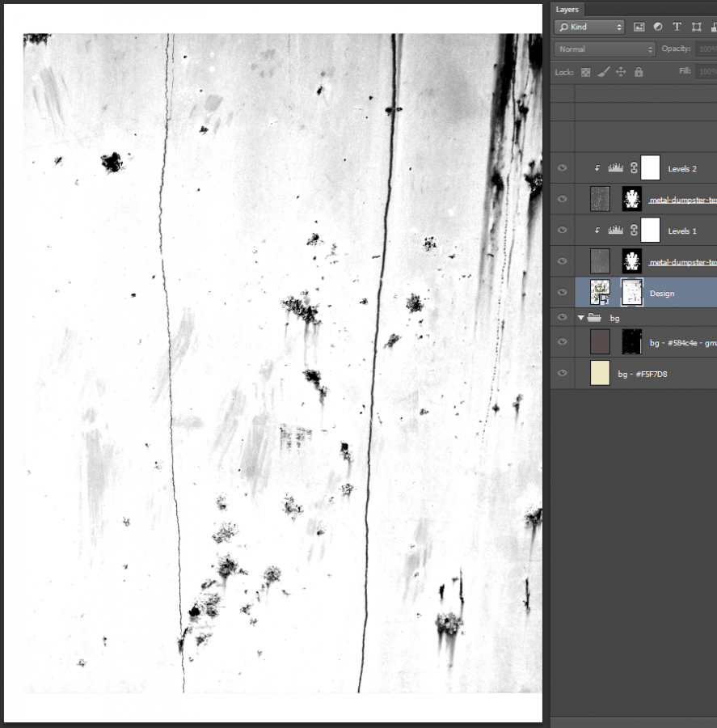Image resolution: width=717 pixels, height=728 pixels.
Task: Hide the Design layer
Action: (x=561, y=292)
